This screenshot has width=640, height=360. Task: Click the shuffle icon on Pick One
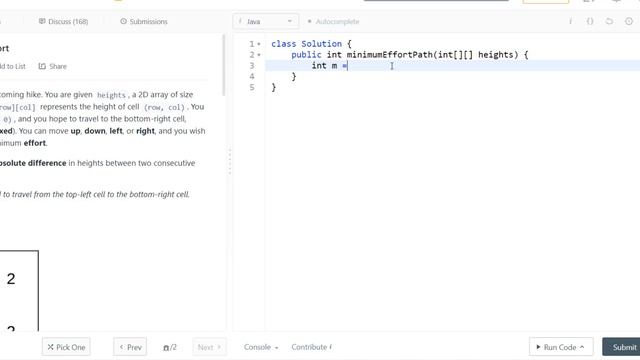tap(51, 347)
